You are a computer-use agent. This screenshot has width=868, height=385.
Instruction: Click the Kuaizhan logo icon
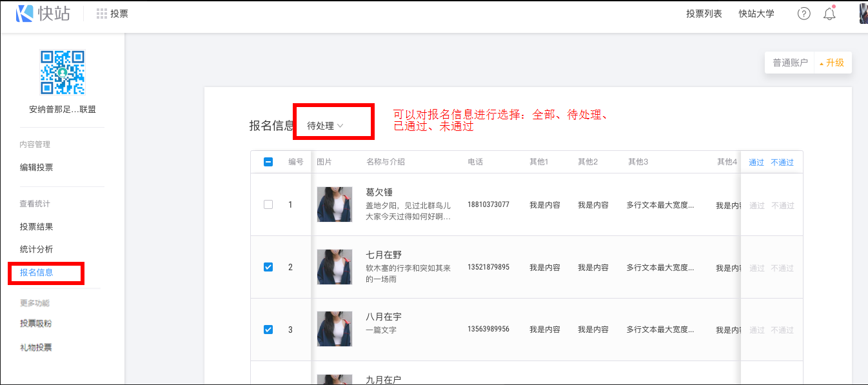coord(25,14)
